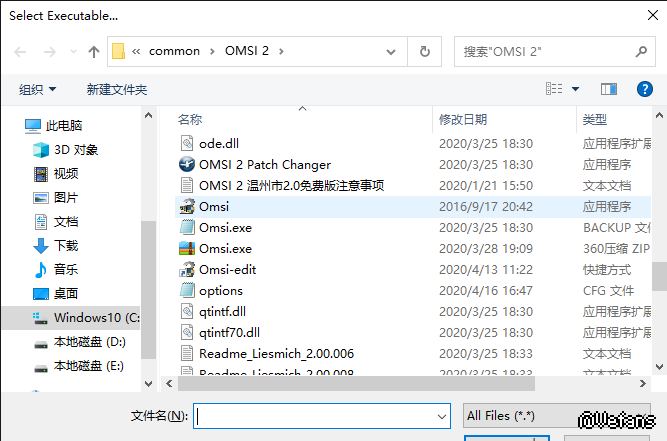Image resolution: width=667 pixels, height=441 pixels.
Task: Select the options CFG file
Action: (x=413, y=290)
